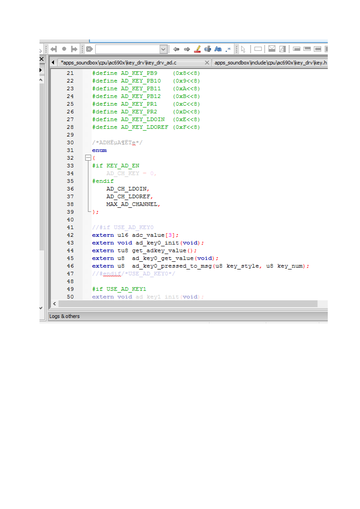360x509 pixels.
Task: Open the search text dropdown arrow
Action: [163, 49]
